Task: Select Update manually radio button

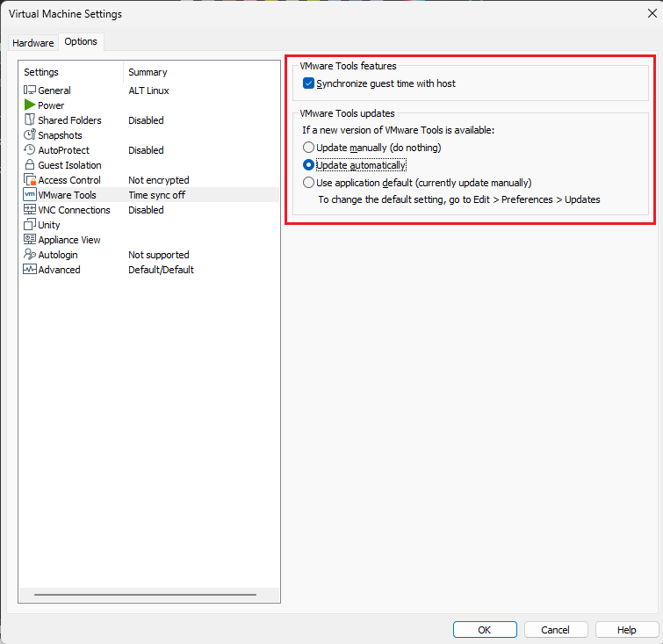Action: click(x=308, y=148)
